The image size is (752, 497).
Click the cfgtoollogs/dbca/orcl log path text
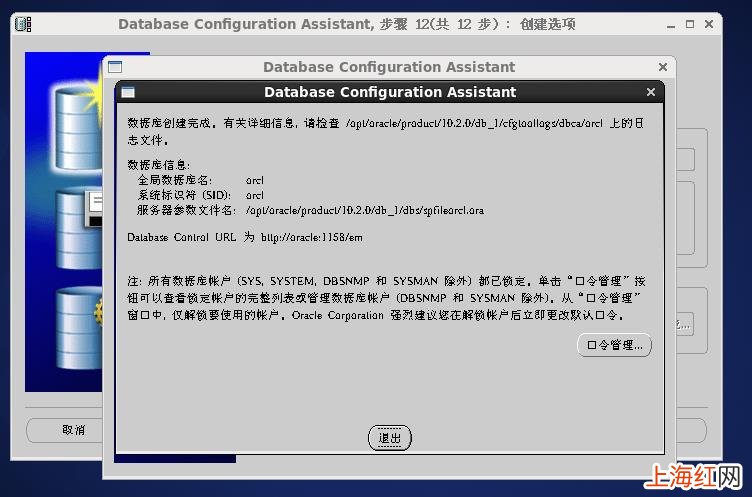[474, 123]
